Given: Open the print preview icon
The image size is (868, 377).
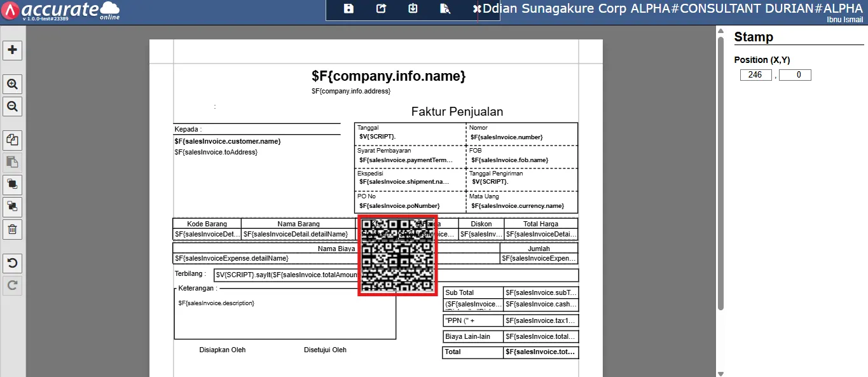Looking at the screenshot, I should tap(445, 8).
